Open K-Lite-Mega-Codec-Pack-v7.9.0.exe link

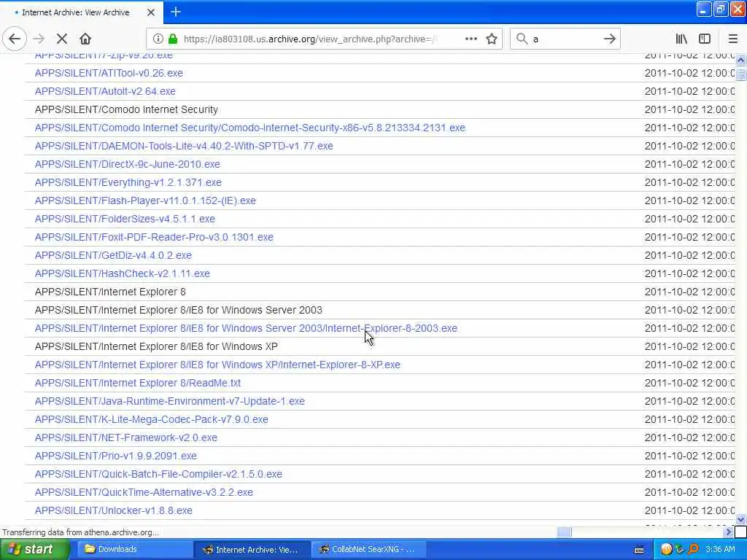[x=152, y=419]
